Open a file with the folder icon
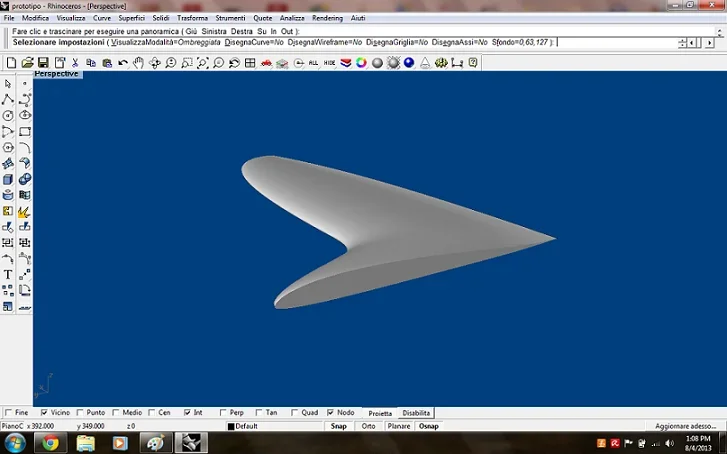The image size is (727, 454). (x=27, y=63)
